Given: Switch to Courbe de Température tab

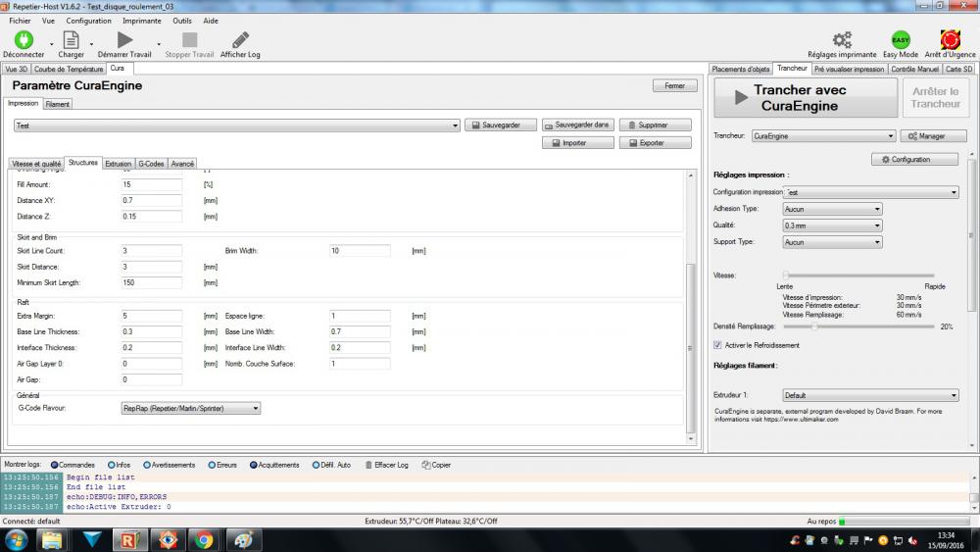Looking at the screenshot, I should tap(69, 69).
